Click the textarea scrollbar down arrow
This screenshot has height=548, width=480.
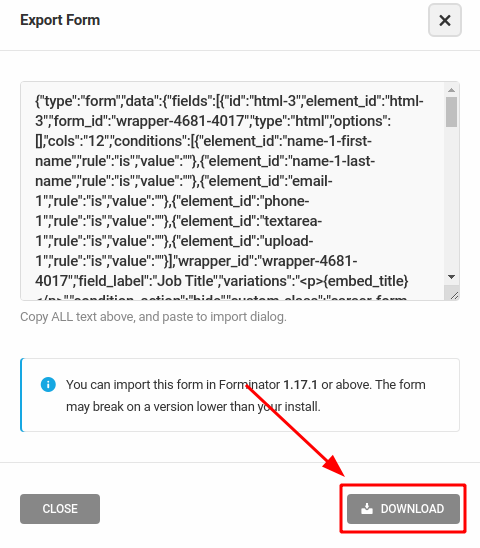[x=451, y=277]
